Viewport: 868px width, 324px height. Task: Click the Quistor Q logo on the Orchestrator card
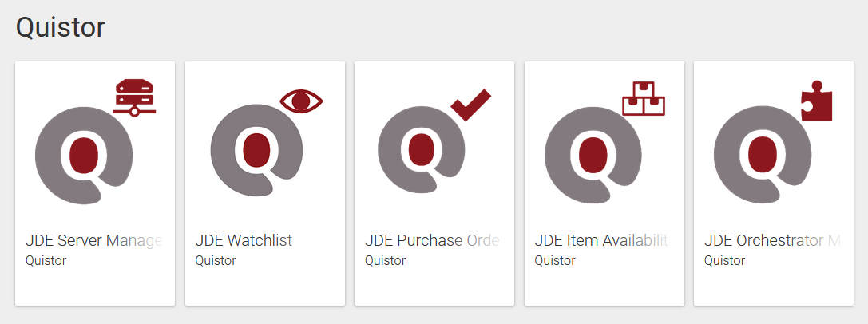[760, 152]
